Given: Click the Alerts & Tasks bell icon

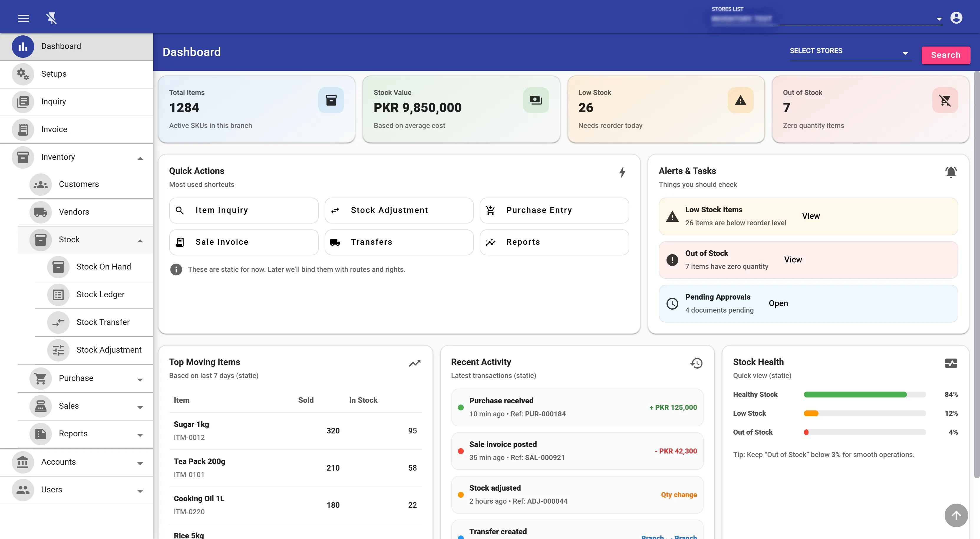Looking at the screenshot, I should click(x=951, y=172).
